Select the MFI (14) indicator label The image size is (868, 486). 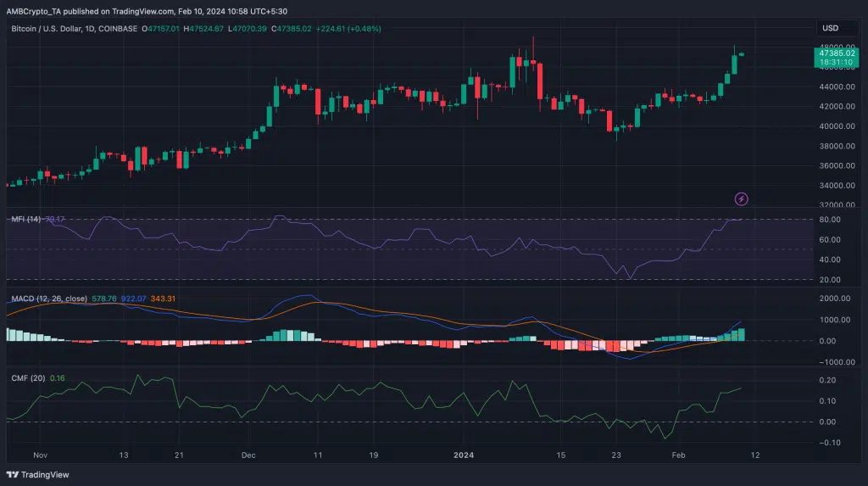pyautogui.click(x=26, y=221)
